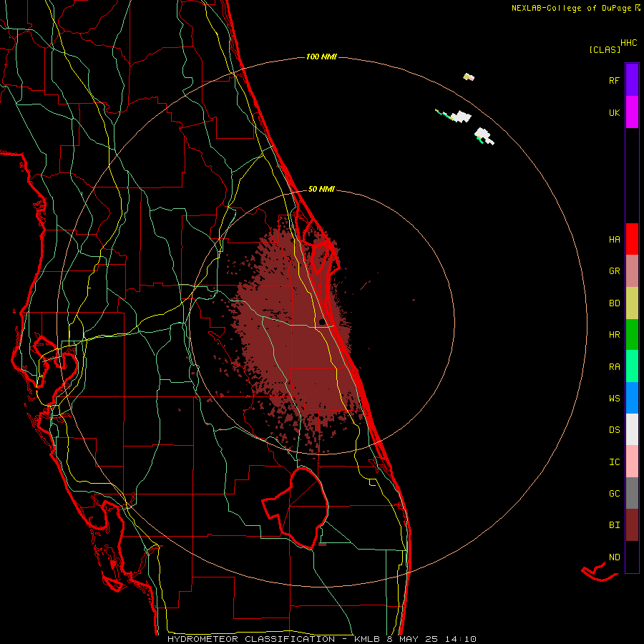Click the Lake Okeechobee outline

(x=296, y=507)
